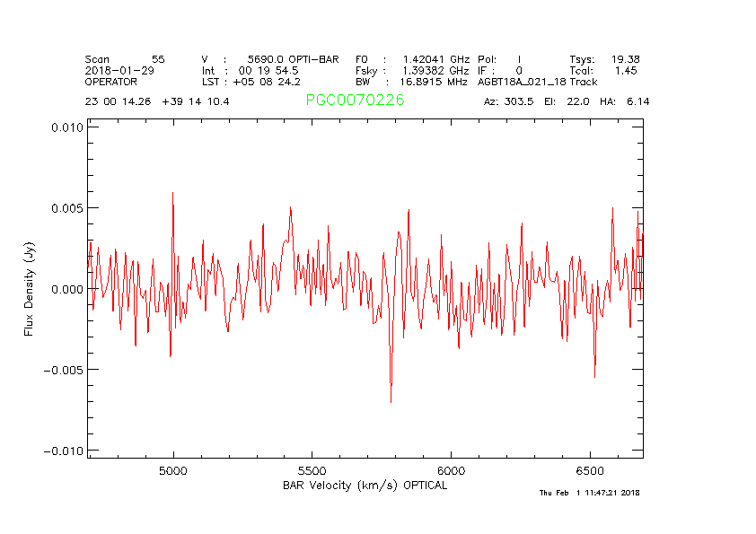Click the deepest spectrum dip below -0.005

pos(391,399)
